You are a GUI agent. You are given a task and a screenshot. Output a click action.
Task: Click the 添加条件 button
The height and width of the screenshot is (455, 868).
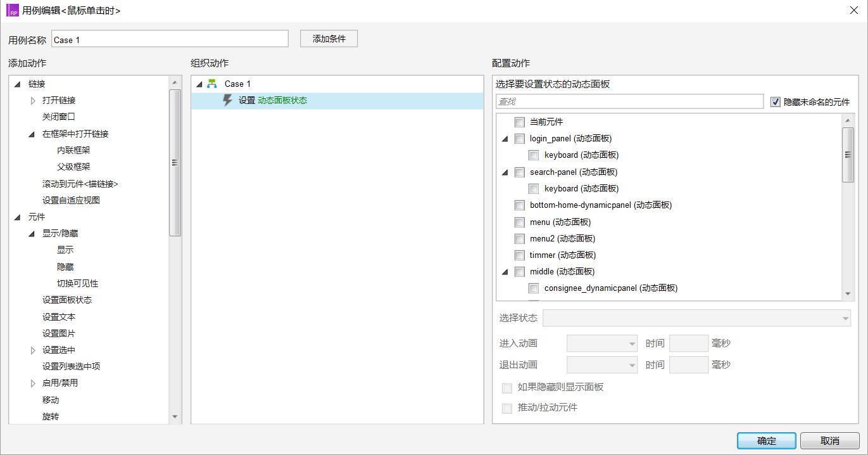coord(329,38)
